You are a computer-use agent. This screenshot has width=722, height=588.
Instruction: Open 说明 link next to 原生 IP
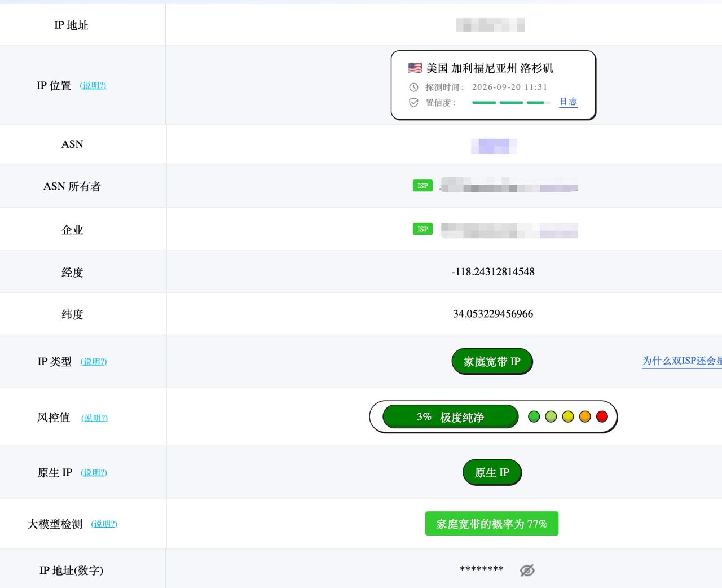pyautogui.click(x=94, y=472)
